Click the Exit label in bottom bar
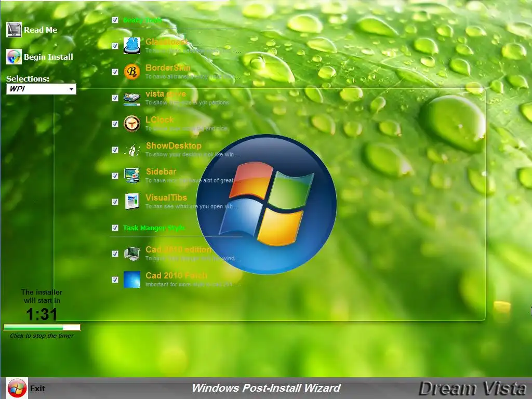 coord(37,389)
